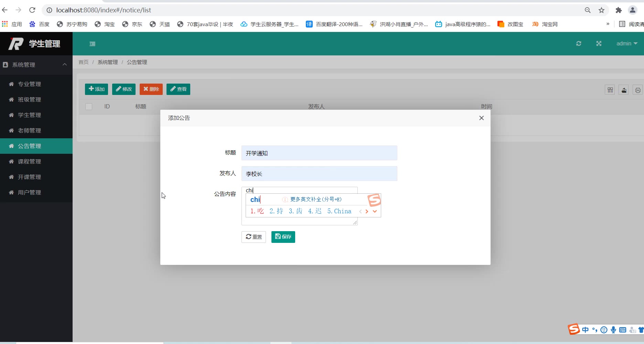This screenshot has width=644, height=344.
Task: Click the table print icon
Action: click(x=638, y=90)
